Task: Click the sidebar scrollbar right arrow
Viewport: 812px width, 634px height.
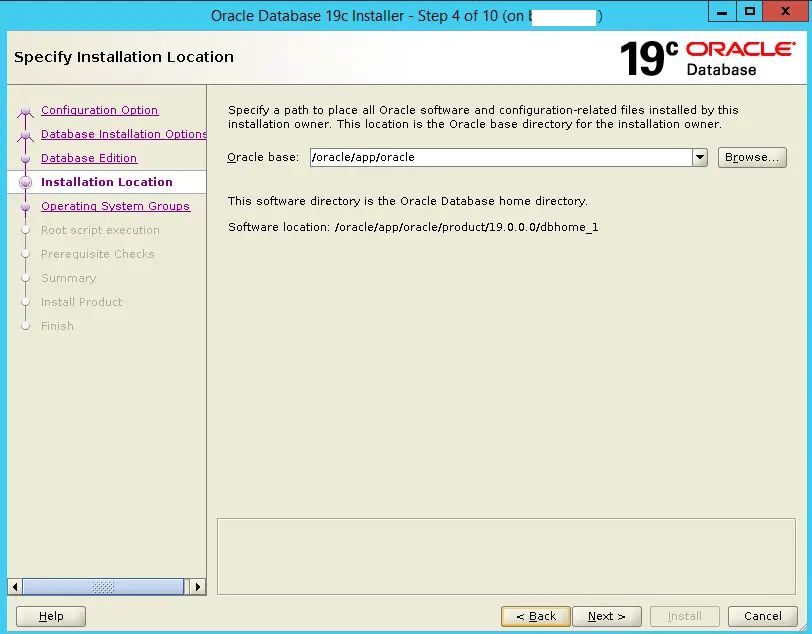Action: pos(197,587)
